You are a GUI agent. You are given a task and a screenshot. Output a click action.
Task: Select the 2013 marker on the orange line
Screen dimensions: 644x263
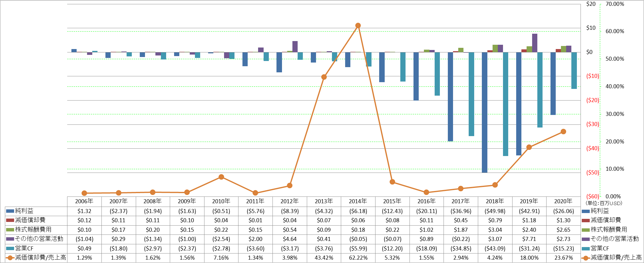point(324,77)
